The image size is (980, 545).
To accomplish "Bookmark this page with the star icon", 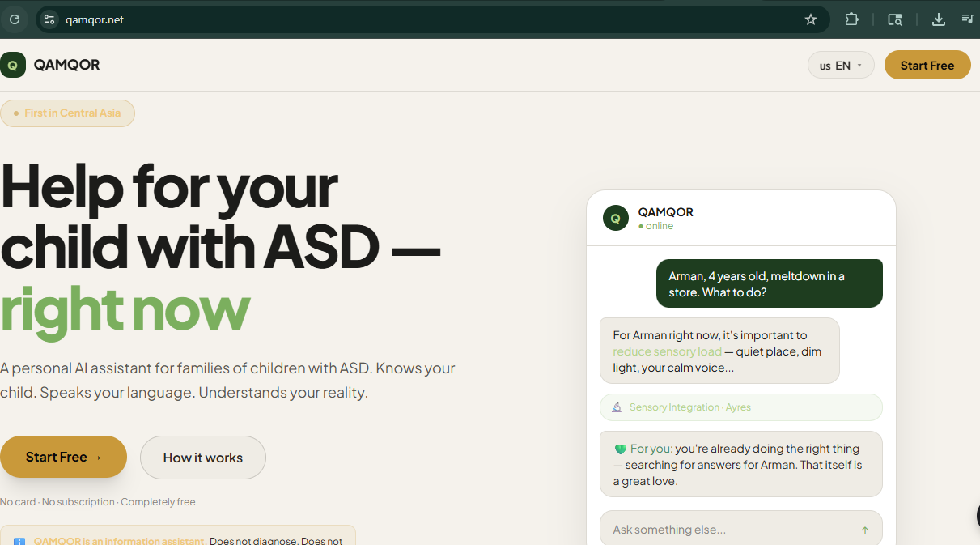I will click(x=810, y=19).
